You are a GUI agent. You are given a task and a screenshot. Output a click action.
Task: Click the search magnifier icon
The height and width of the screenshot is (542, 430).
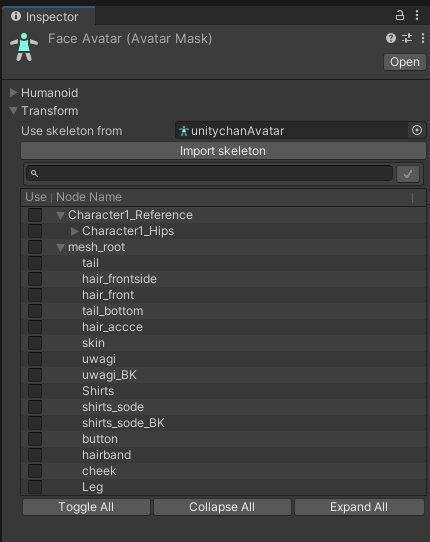(x=34, y=173)
